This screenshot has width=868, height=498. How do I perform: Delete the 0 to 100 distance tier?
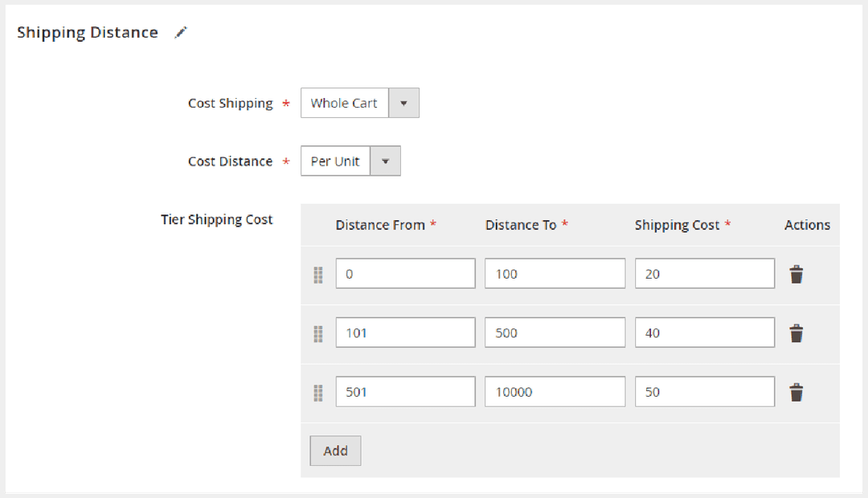click(x=796, y=275)
